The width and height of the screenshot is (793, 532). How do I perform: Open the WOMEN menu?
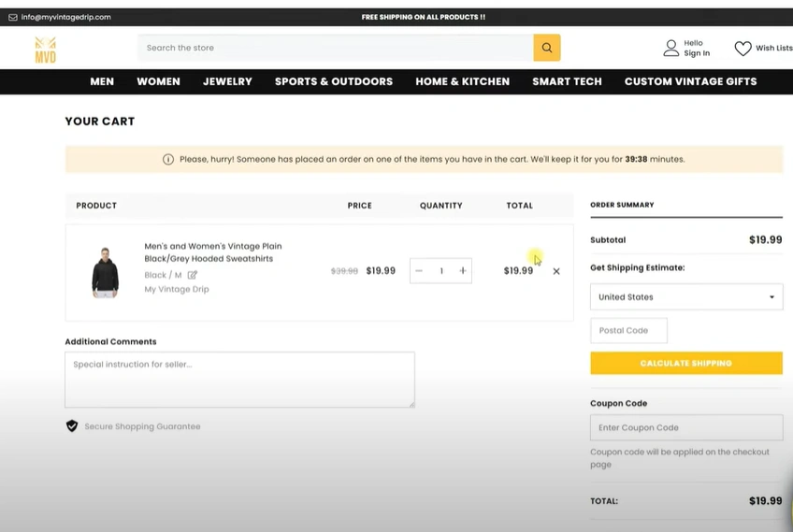click(x=158, y=81)
